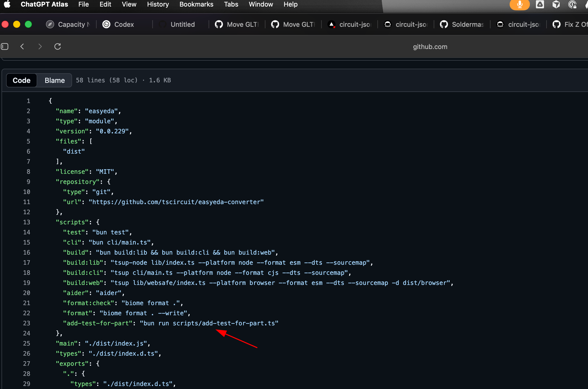Click the github.com address bar
The width and height of the screenshot is (588, 389).
click(x=430, y=47)
